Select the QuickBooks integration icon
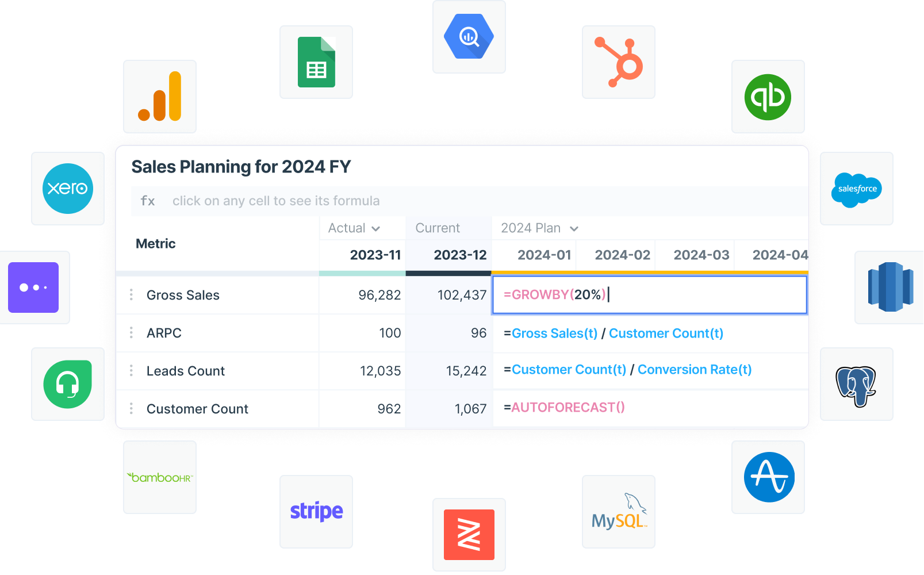This screenshot has width=924, height=575. [768, 97]
